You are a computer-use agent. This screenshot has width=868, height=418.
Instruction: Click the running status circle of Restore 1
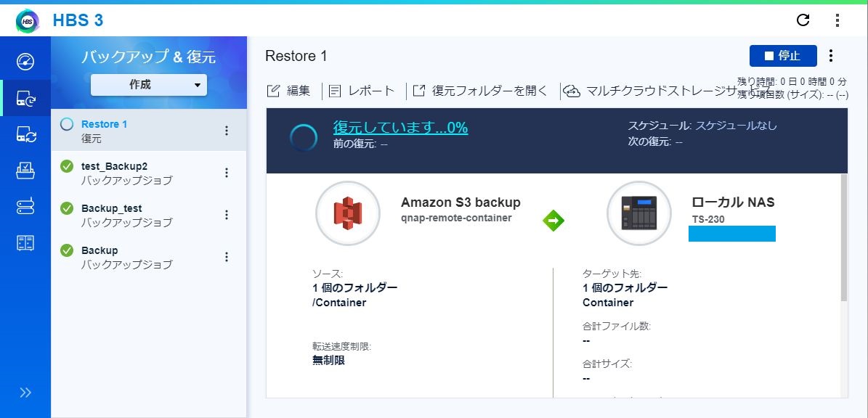click(66, 124)
